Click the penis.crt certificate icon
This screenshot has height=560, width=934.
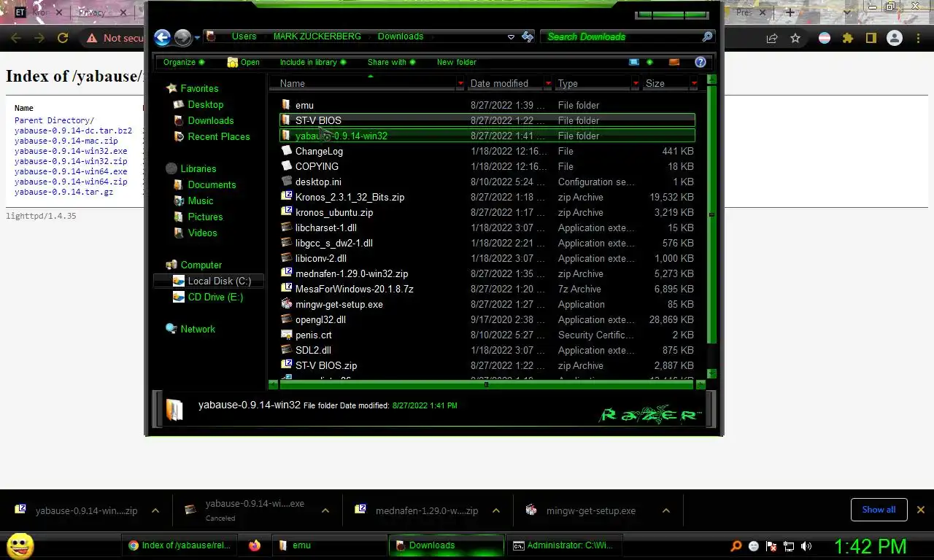click(287, 335)
